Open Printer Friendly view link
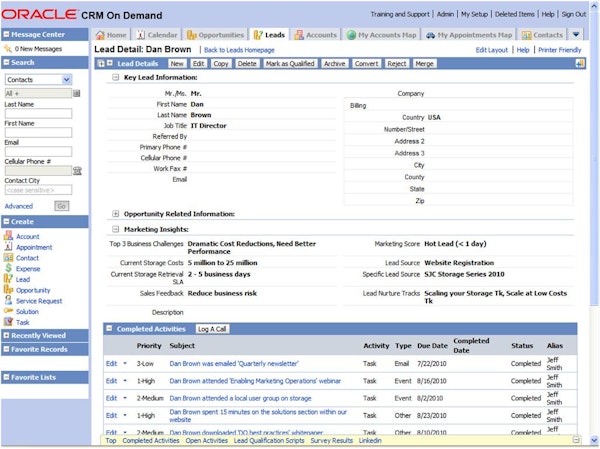 click(x=560, y=50)
